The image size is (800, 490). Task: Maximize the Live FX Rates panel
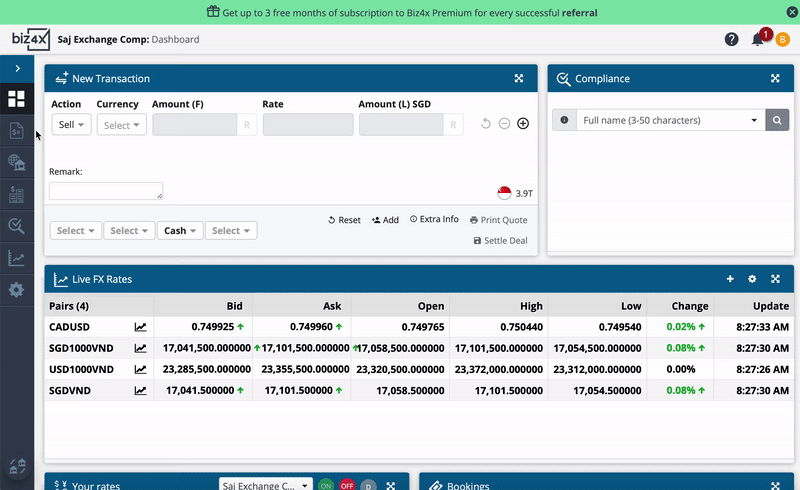[776, 279]
